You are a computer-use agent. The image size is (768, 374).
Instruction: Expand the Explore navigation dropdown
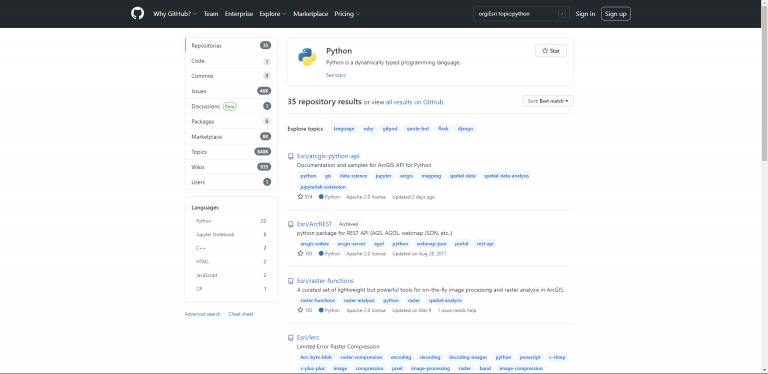coord(273,14)
